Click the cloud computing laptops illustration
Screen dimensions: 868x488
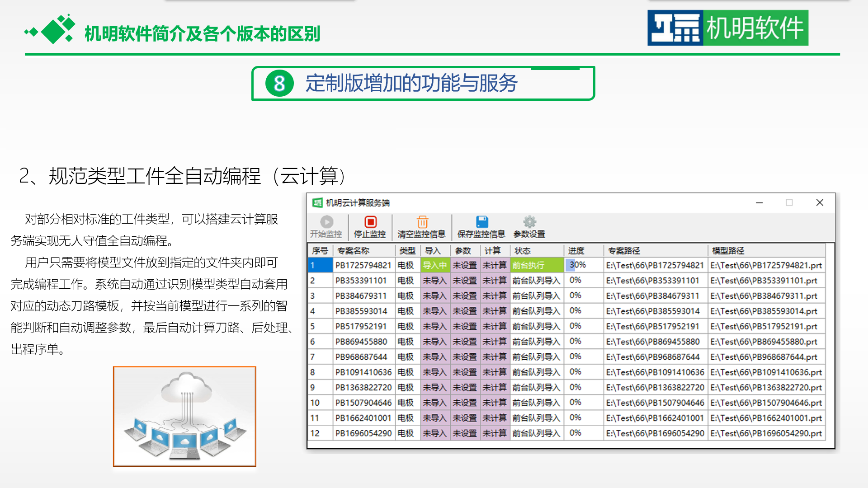pyautogui.click(x=184, y=416)
